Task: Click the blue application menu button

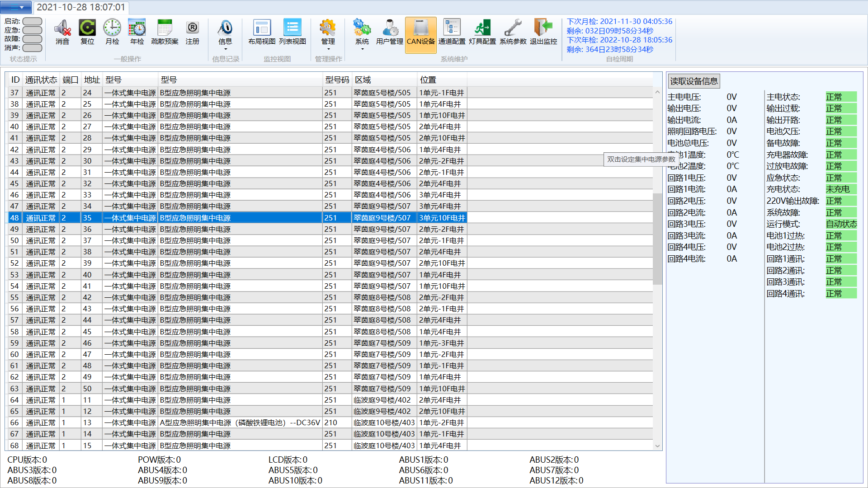Action: click(16, 7)
